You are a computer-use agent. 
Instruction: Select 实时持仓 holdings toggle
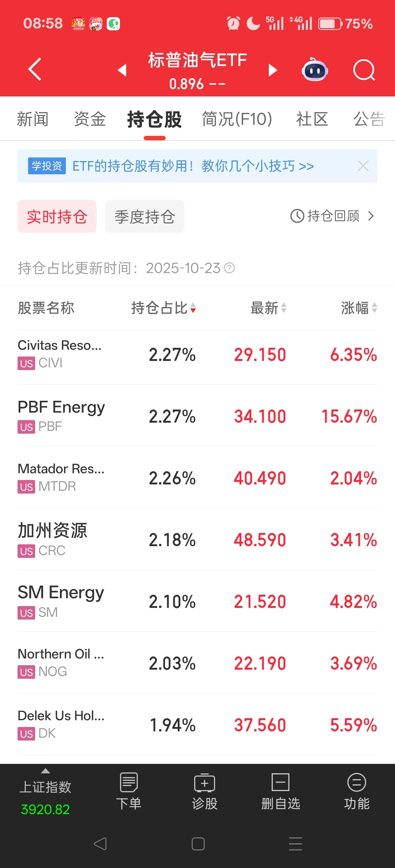pyautogui.click(x=57, y=216)
